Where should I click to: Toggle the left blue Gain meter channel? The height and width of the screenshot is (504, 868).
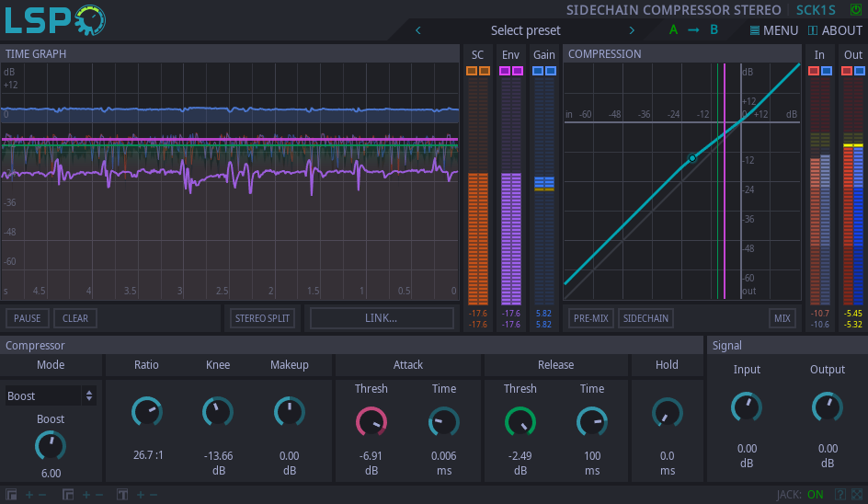pos(538,71)
